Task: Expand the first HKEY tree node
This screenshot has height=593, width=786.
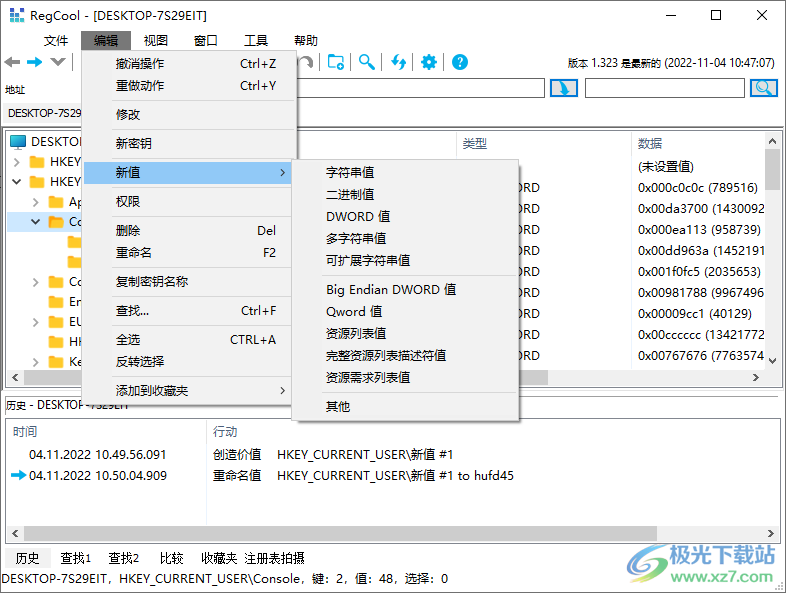Action: click(17, 162)
